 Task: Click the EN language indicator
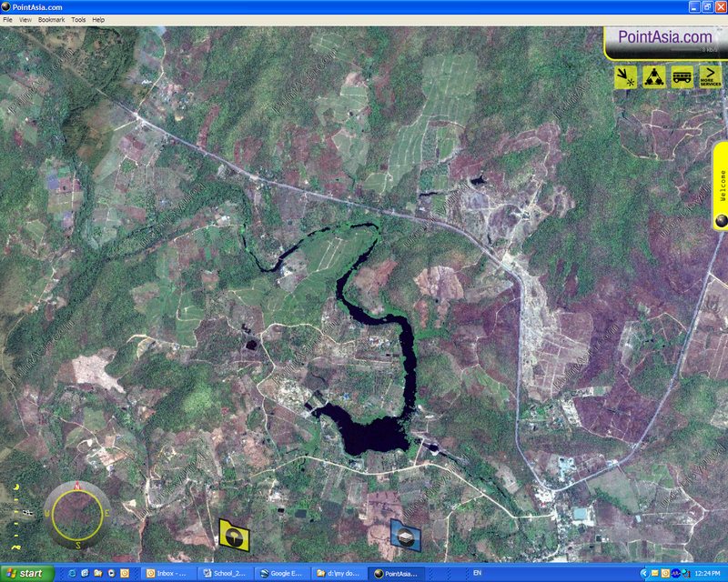(477, 574)
